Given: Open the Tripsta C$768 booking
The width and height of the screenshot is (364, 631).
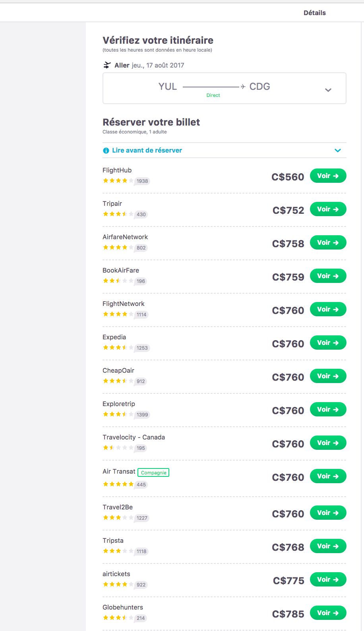Looking at the screenshot, I should (x=328, y=546).
